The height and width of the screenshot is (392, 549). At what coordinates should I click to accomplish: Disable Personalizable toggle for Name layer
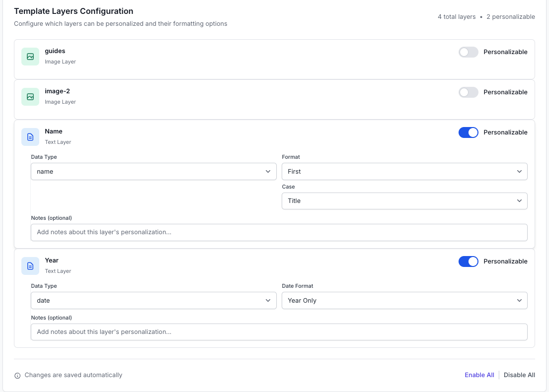click(x=468, y=132)
